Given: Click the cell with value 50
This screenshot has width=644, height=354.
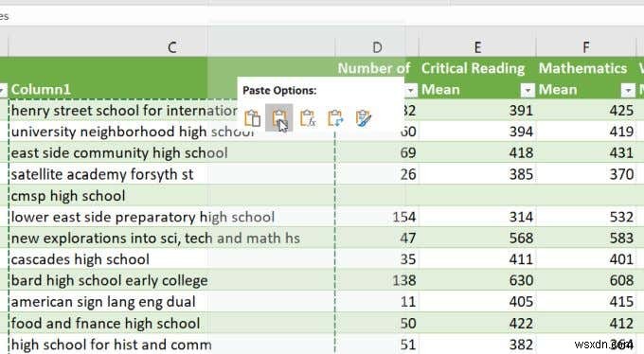Looking at the screenshot, I should tap(377, 323).
